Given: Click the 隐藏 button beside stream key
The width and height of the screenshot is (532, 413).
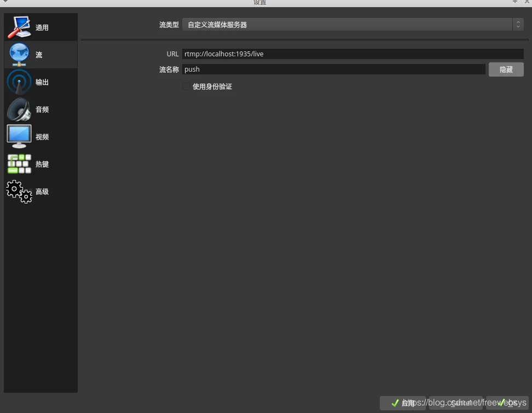Looking at the screenshot, I should pyautogui.click(x=506, y=69).
